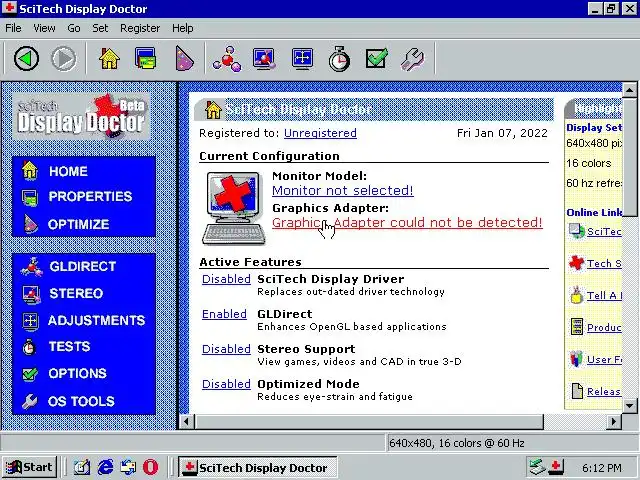Open the SciTec online link

pos(604,231)
